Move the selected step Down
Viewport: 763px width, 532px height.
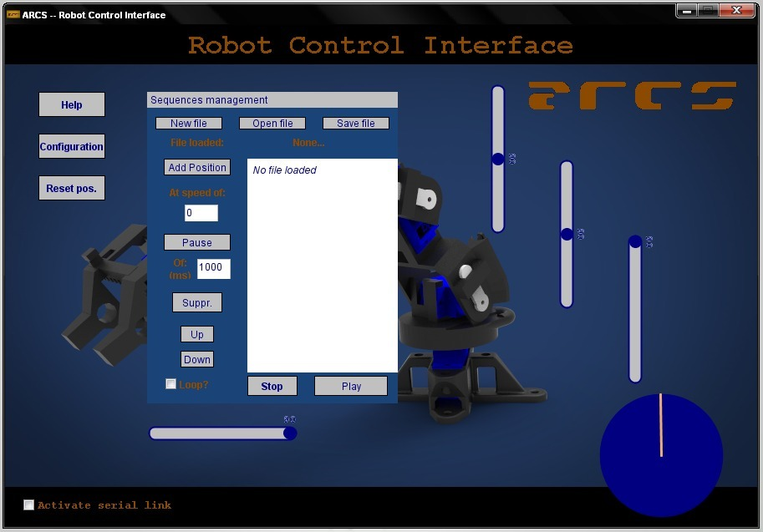196,359
